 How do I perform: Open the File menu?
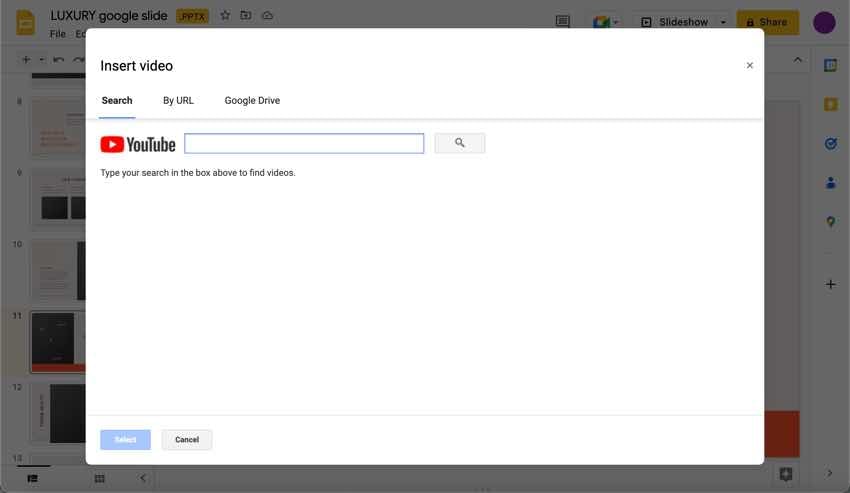pyautogui.click(x=58, y=34)
